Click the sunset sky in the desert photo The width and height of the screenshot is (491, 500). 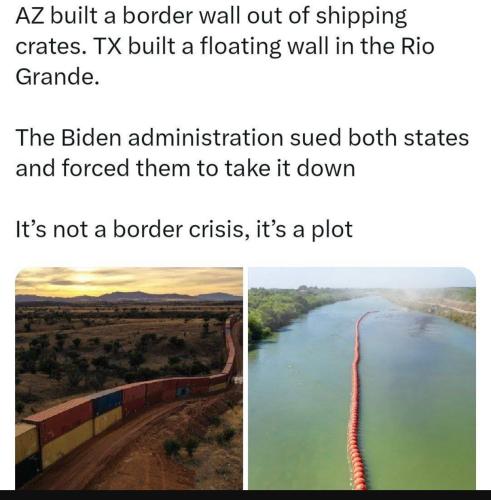pyautogui.click(x=129, y=280)
